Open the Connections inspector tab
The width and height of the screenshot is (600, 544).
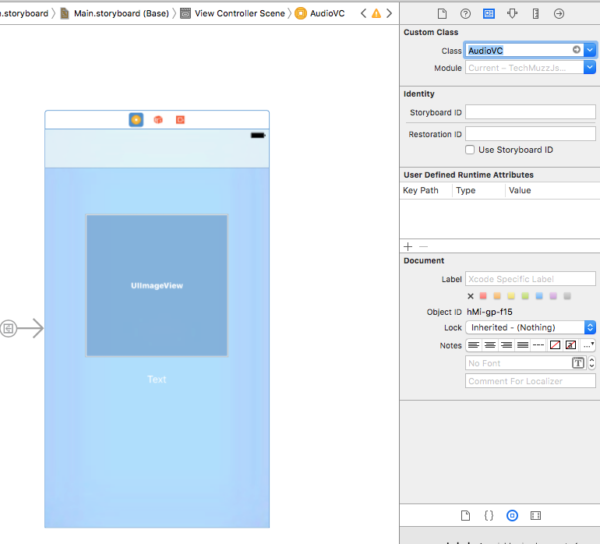point(559,14)
